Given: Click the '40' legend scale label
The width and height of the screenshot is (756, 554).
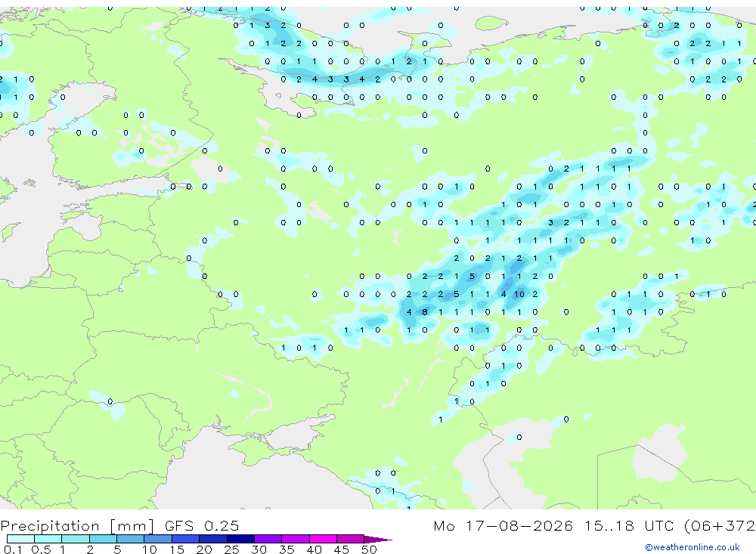Looking at the screenshot, I should point(314,549).
